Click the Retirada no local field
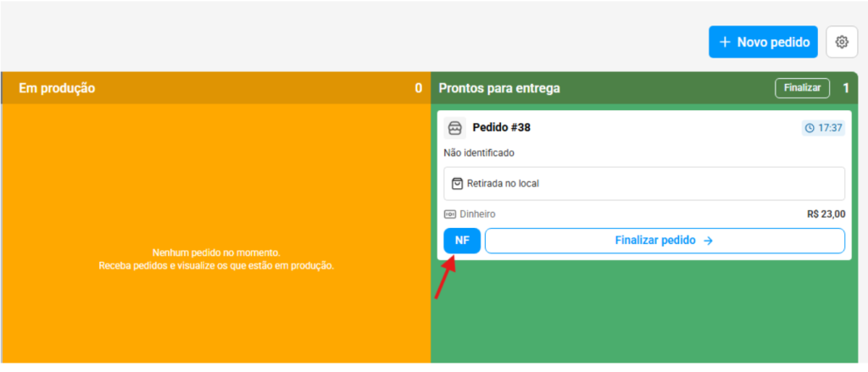Image resolution: width=868 pixels, height=372 pixels. point(644,183)
